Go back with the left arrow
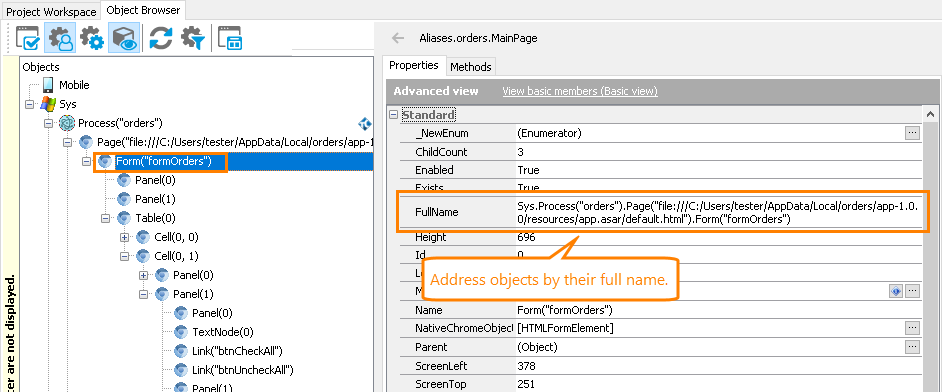942x392 pixels. [398, 38]
